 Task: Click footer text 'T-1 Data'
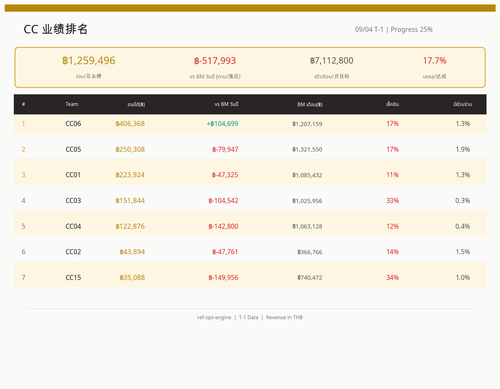249,317
